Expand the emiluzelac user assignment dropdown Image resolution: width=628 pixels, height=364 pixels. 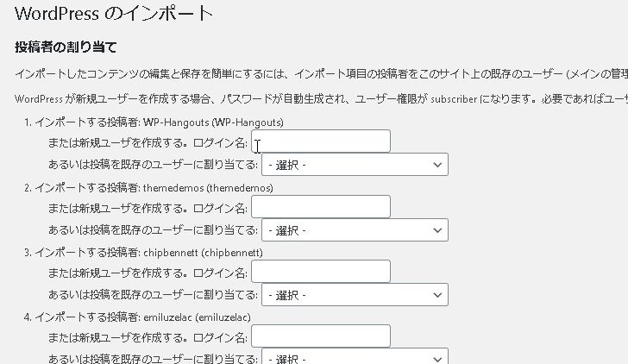355,357
